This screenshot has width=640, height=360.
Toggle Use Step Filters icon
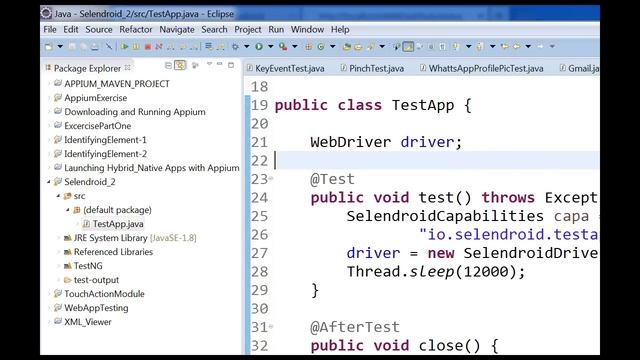point(220,47)
